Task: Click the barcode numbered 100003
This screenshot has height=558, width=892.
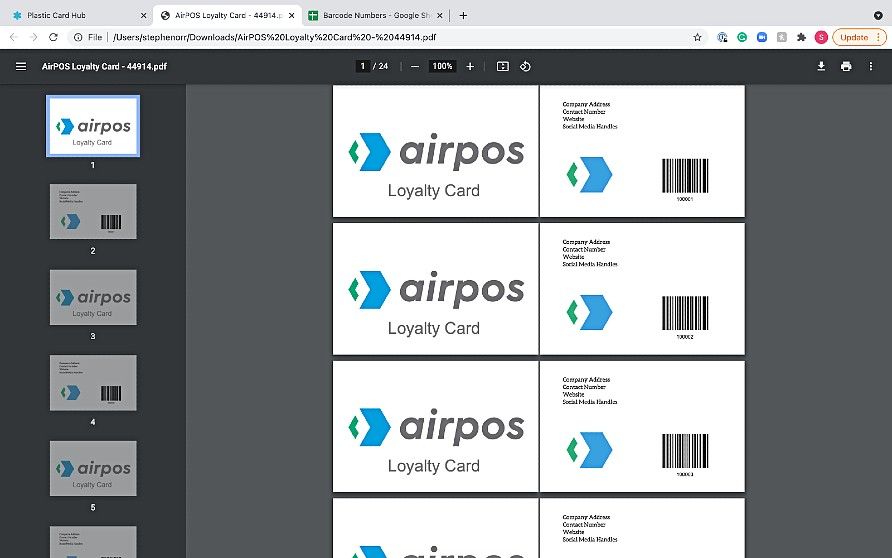Action: tap(685, 451)
